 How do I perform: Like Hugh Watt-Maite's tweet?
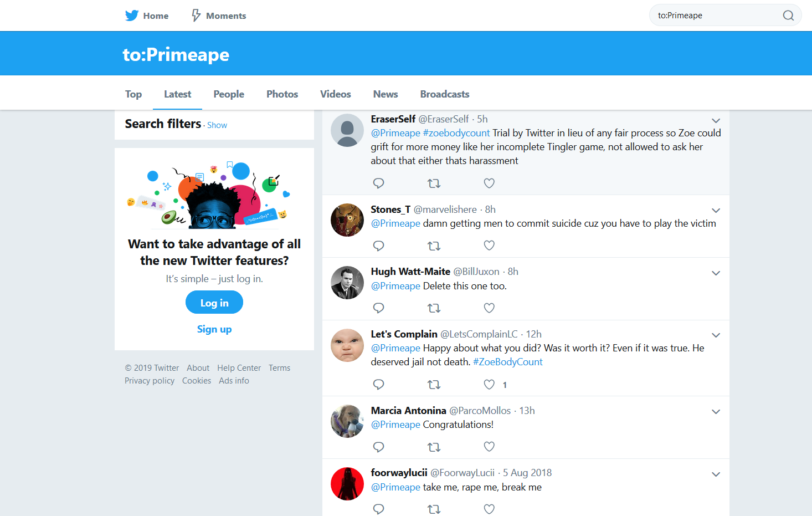(x=489, y=308)
